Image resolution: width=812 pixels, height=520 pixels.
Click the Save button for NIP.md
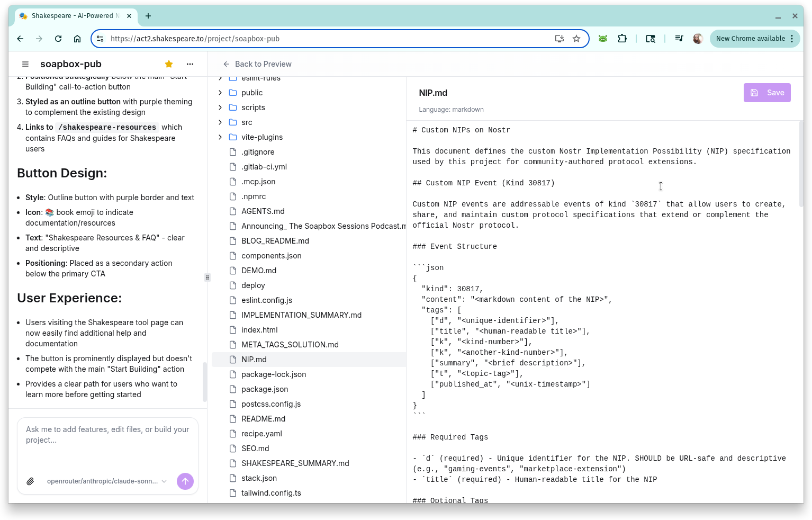[x=767, y=92]
